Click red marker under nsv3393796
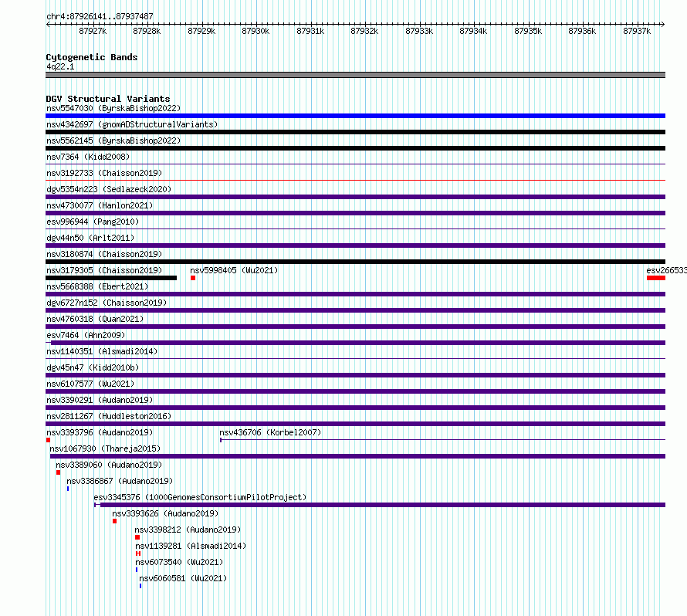687x616 pixels. [x=48, y=440]
